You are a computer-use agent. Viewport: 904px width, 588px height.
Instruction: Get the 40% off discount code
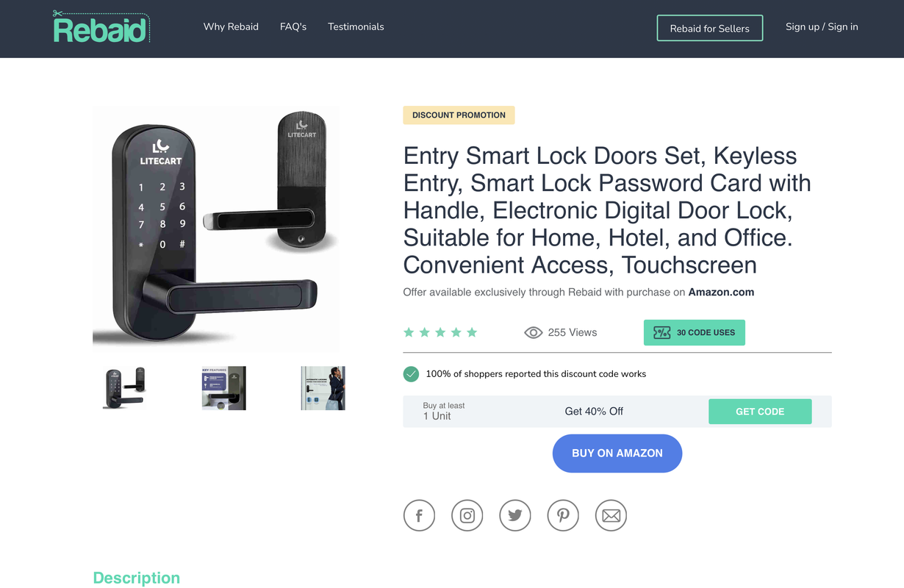[760, 412]
